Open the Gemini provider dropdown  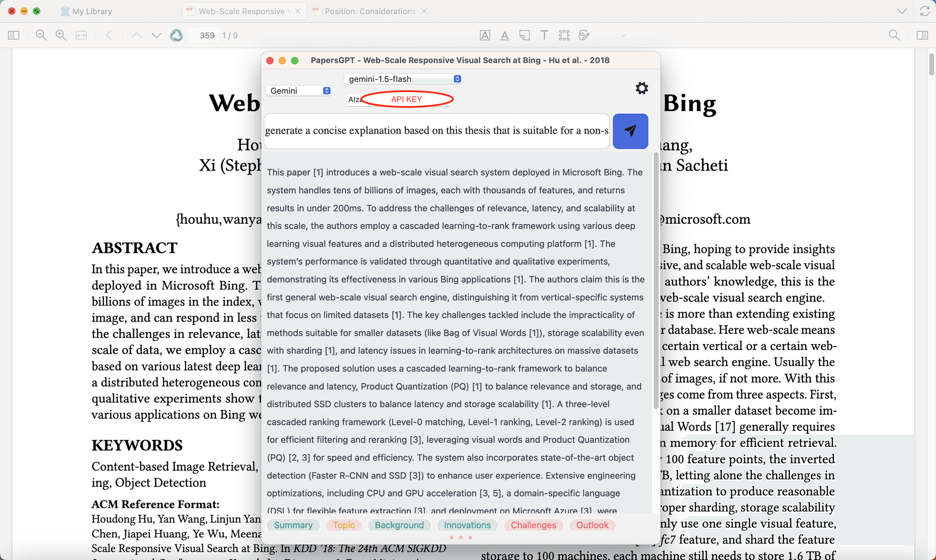click(x=299, y=91)
